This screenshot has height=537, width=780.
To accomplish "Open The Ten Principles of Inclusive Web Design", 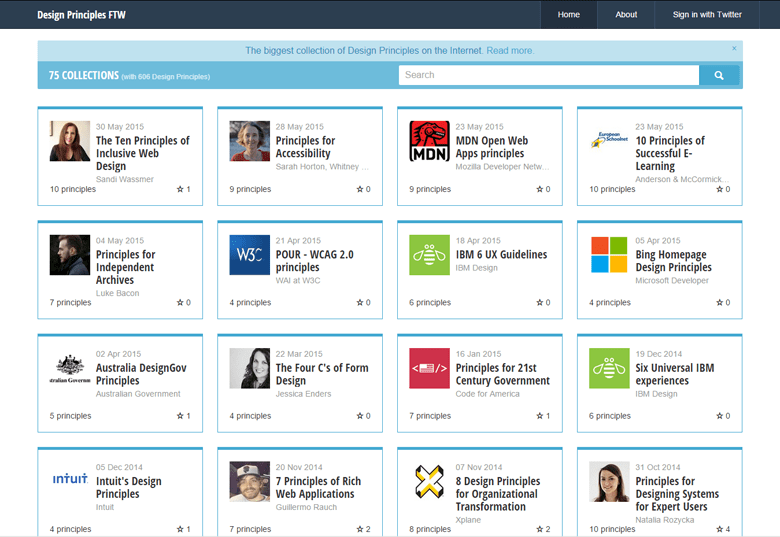I will (143, 153).
